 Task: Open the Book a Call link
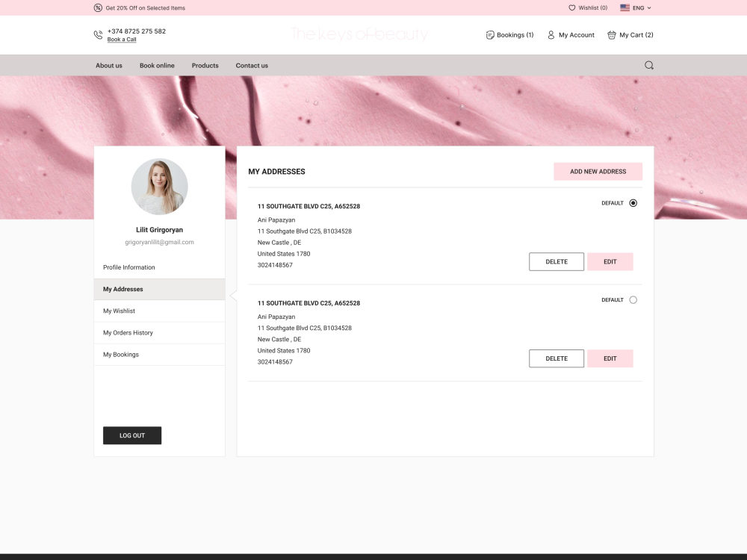coord(122,40)
